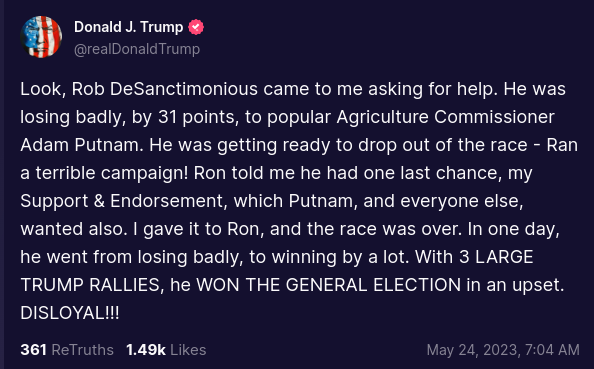Click the opening word Look, in post
The image size is (594, 369).
[43, 89]
